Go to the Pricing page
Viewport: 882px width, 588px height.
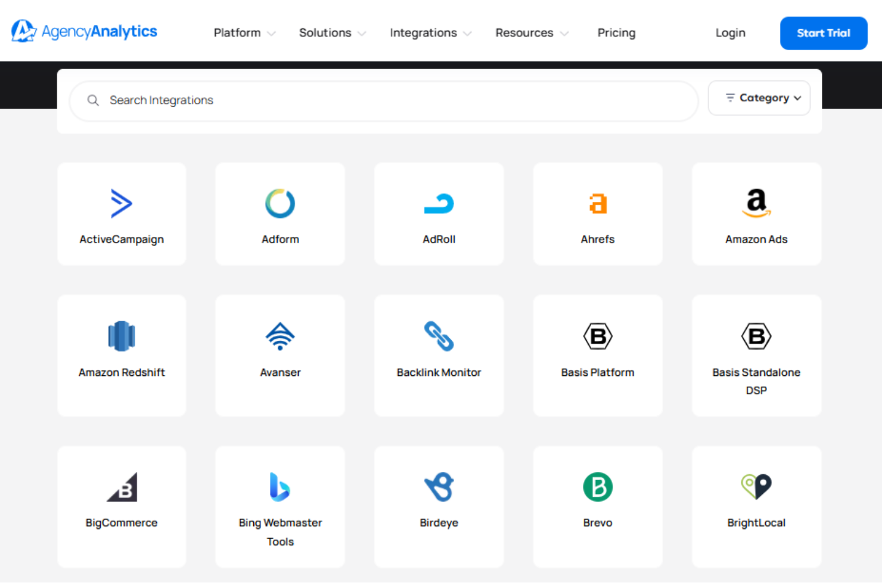point(616,33)
